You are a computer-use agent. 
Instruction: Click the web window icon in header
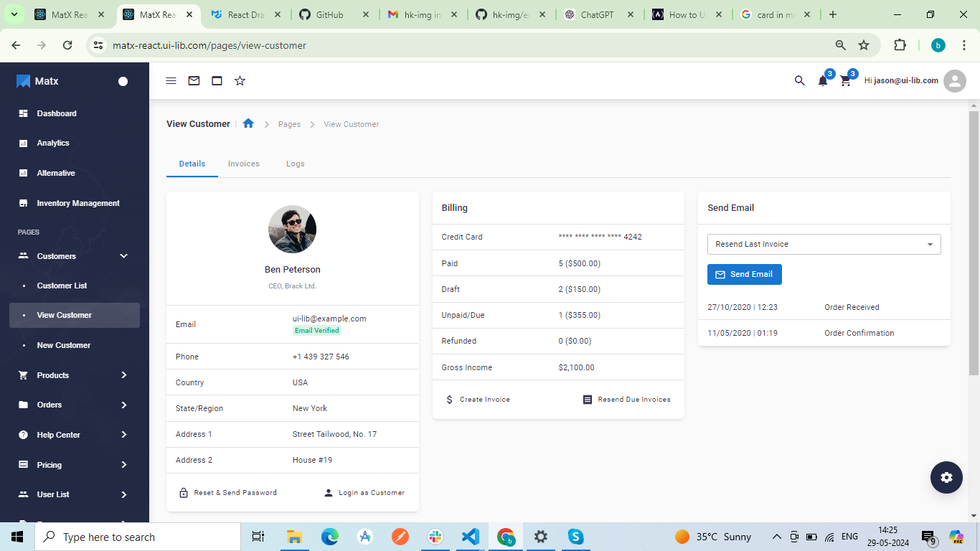[217, 81]
